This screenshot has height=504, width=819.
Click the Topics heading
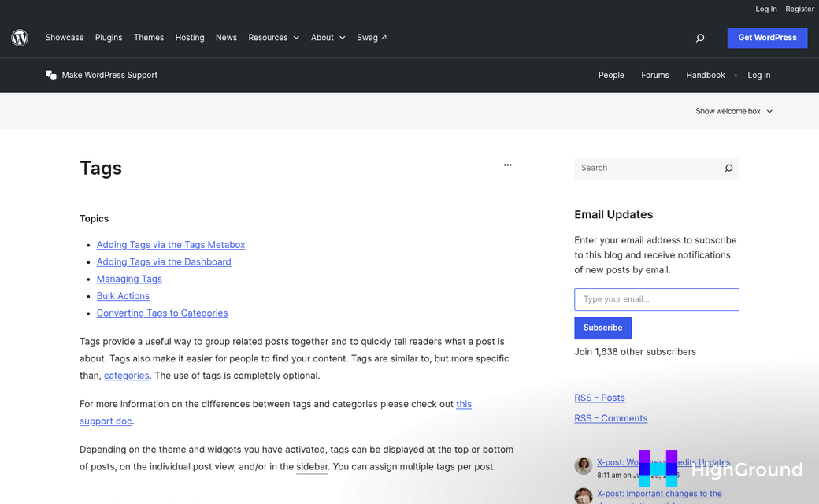pos(94,219)
